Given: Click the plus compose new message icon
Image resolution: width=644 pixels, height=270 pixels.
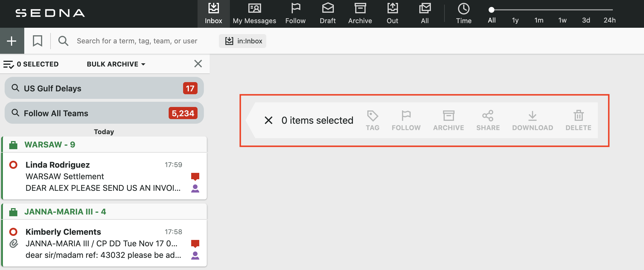Looking at the screenshot, I should (12, 41).
